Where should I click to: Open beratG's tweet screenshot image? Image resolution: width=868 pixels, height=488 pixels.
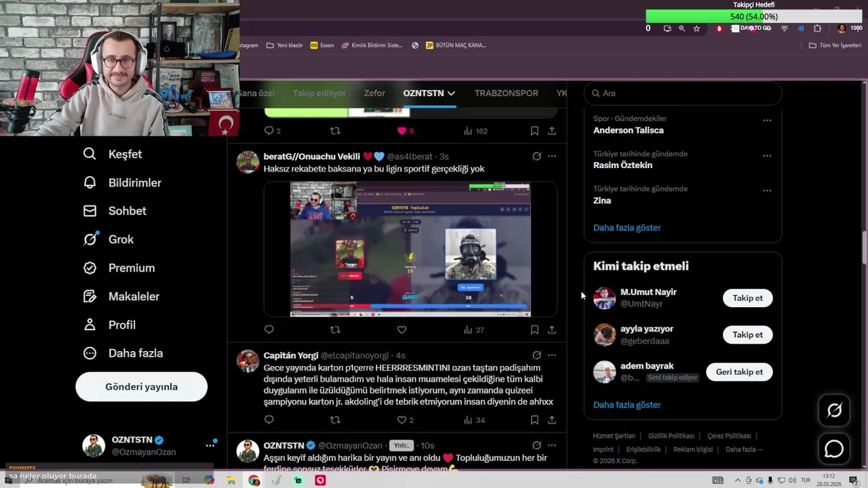410,249
